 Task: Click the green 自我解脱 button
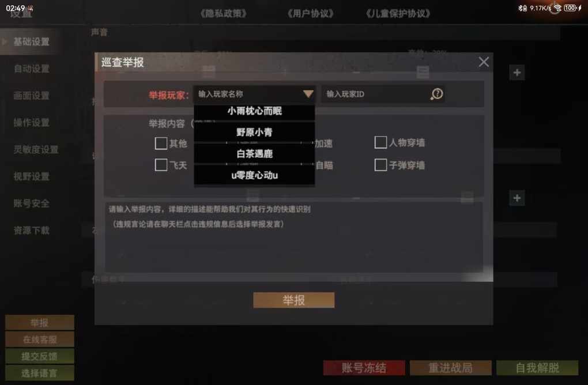tap(537, 368)
